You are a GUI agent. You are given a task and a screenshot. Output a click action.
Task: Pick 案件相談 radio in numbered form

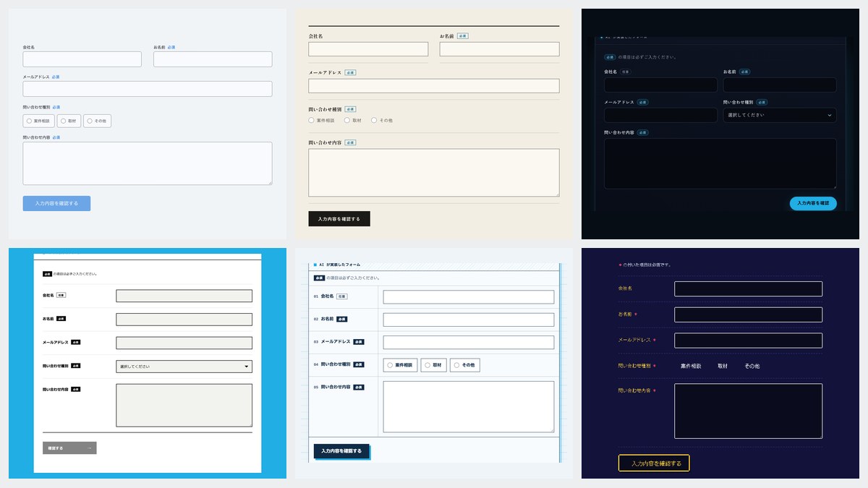pyautogui.click(x=400, y=366)
